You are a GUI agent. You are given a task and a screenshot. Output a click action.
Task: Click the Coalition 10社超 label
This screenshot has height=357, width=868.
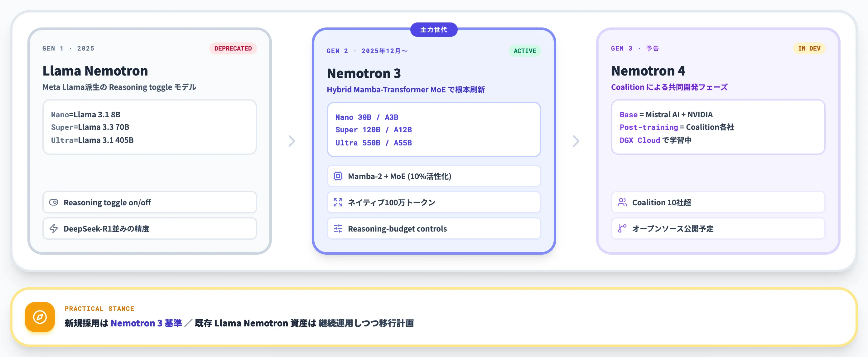662,202
